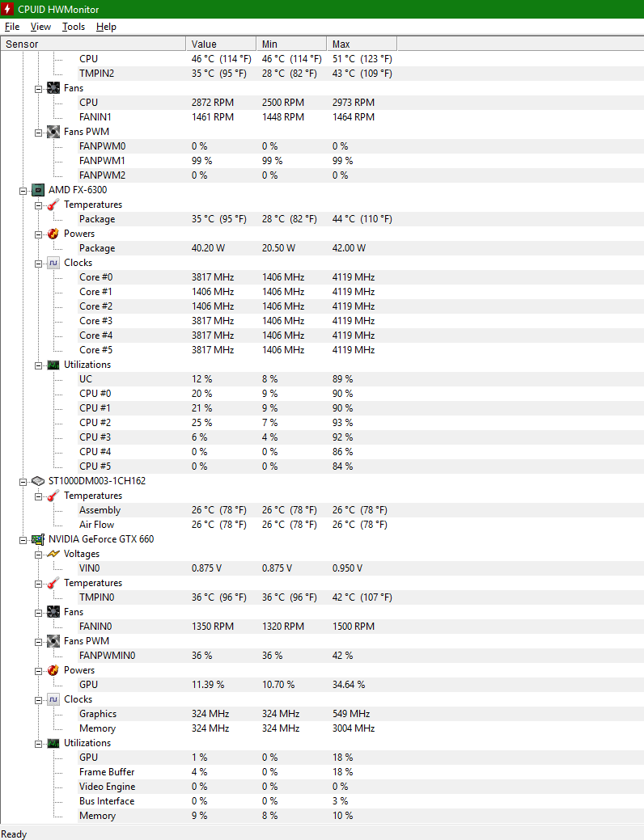The image size is (644, 840).
Task: Click the Fans PWM icon under GTX 660
Action: click(53, 641)
